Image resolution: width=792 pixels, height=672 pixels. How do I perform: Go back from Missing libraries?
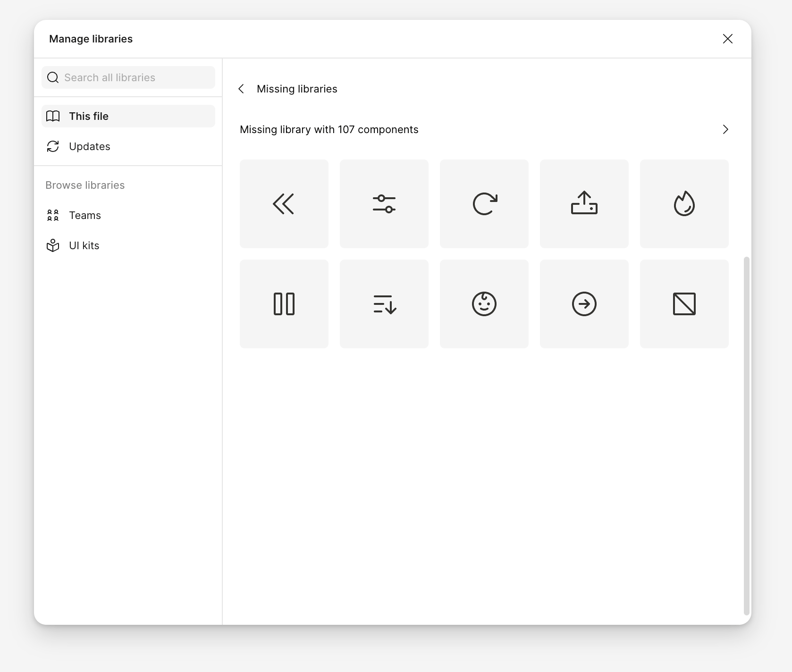pyautogui.click(x=241, y=89)
